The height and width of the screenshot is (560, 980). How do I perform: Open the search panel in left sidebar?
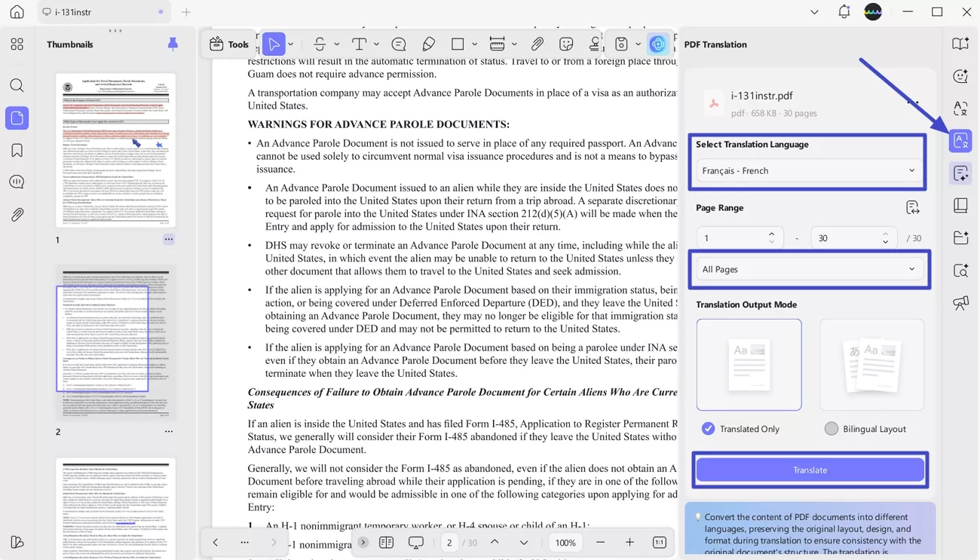pyautogui.click(x=17, y=85)
